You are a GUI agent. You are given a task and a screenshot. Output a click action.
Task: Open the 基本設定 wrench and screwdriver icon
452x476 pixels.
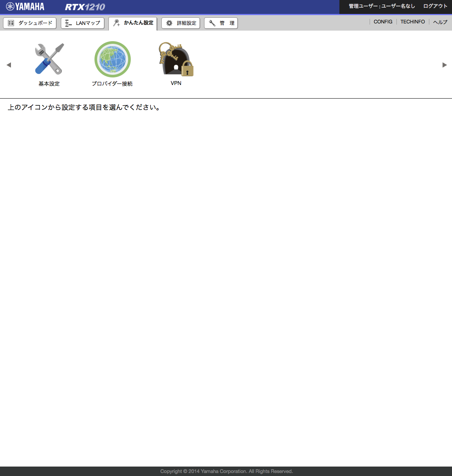pos(49,59)
